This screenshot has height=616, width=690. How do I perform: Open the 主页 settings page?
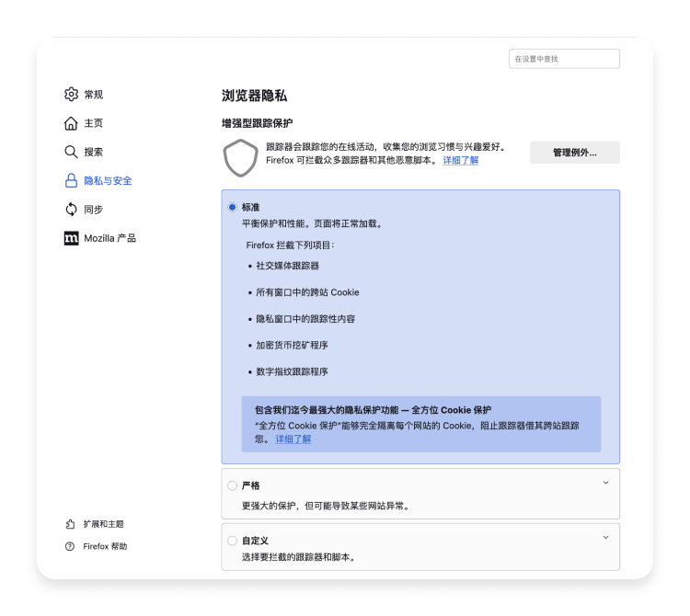[94, 123]
